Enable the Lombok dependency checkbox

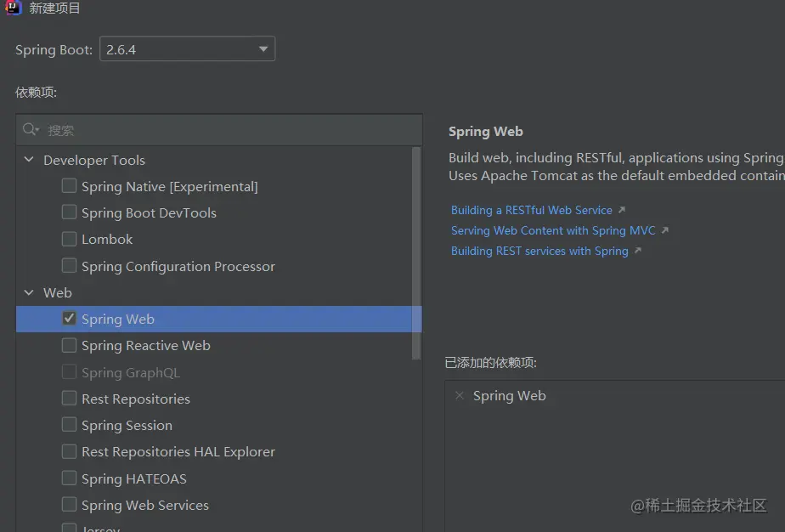pos(70,239)
